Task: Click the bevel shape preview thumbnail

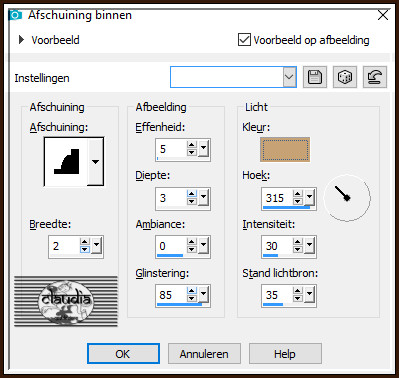Action: 66,162
